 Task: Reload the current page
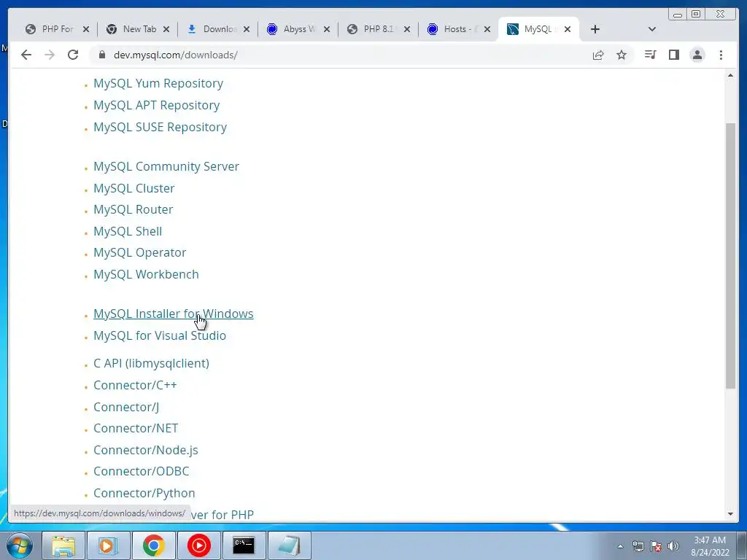click(x=73, y=55)
